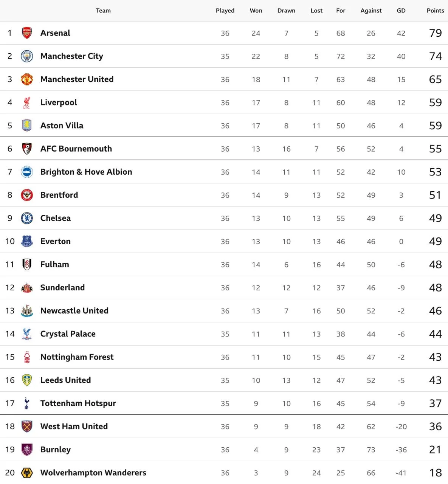
Task: Click the Chelsea club badge
Action: click(x=27, y=218)
